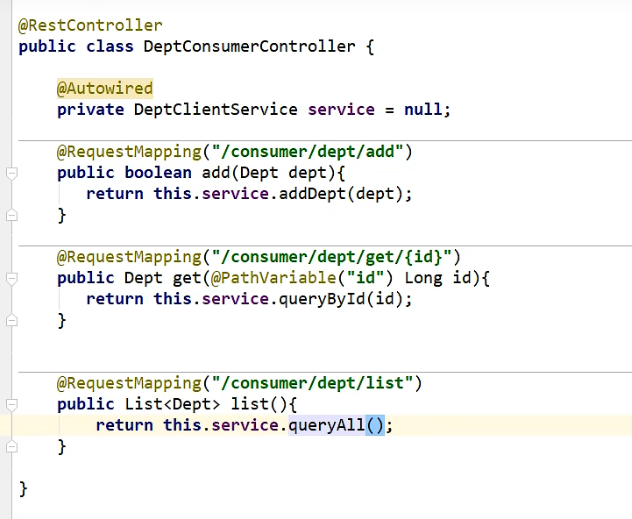Click the highlighted @Autowired annotation
632x519 pixels.
(105, 88)
